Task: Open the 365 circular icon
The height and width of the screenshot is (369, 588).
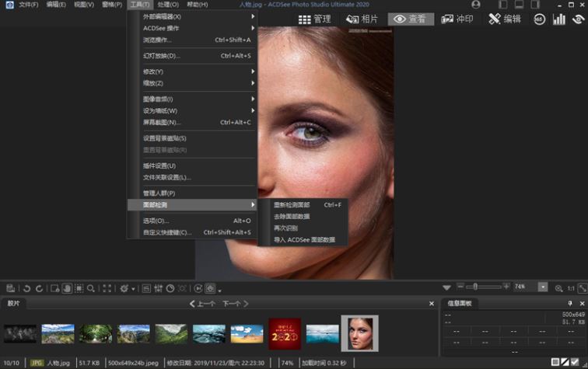Action: coord(539,19)
